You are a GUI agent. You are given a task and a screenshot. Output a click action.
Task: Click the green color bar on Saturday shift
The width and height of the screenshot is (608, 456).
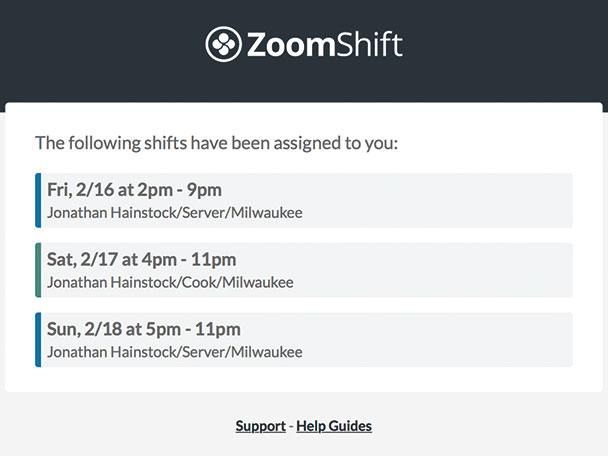[x=38, y=270]
